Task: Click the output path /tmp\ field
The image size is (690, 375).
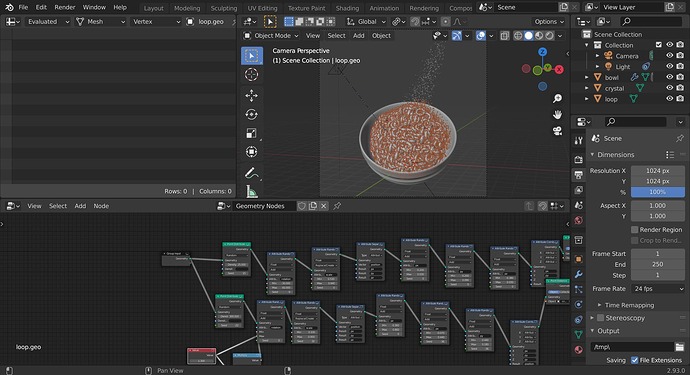Action: click(632, 347)
